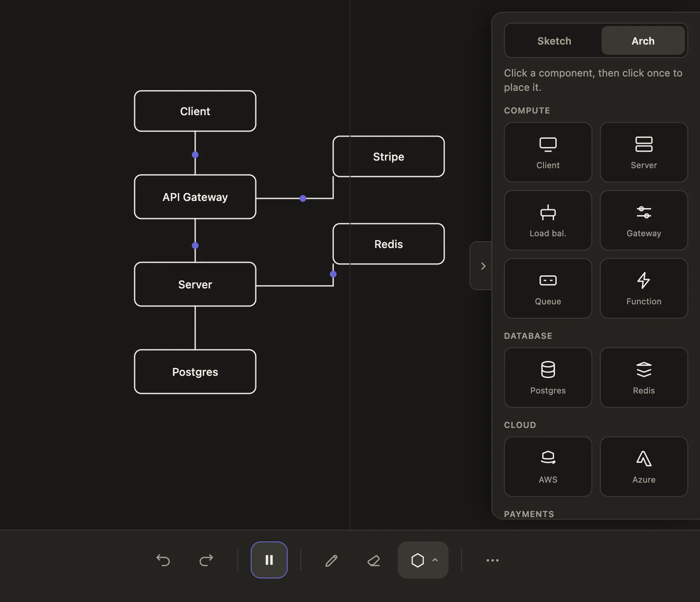
Task: Activate the hexagon shape tool
Action: [x=417, y=560]
